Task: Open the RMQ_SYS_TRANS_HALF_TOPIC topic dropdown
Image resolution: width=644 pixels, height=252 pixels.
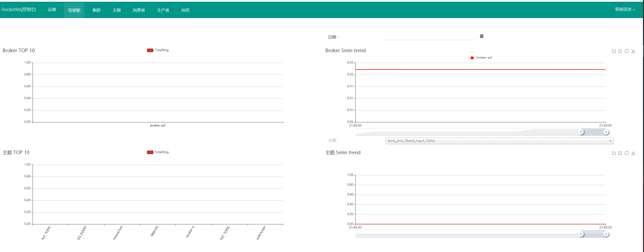Action: pos(499,141)
